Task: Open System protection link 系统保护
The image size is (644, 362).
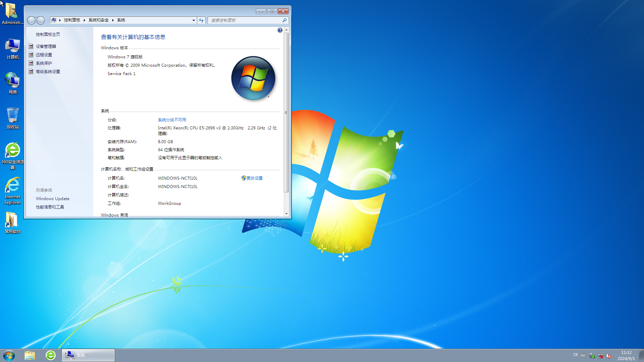Action: [44, 63]
